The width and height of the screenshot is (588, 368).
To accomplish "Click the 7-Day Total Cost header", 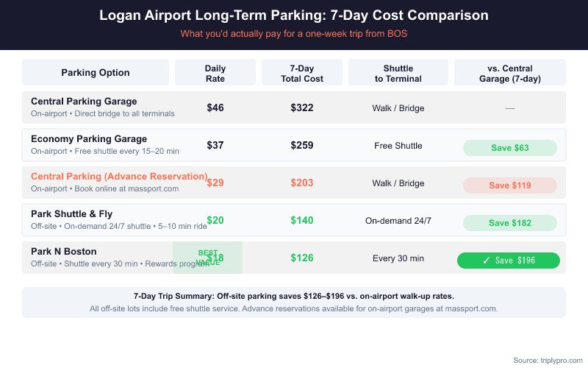I will click(302, 73).
